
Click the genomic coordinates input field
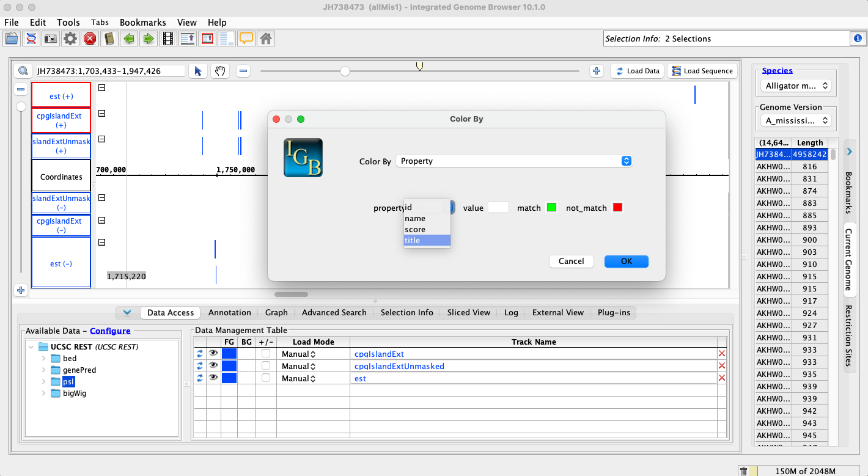(x=110, y=71)
